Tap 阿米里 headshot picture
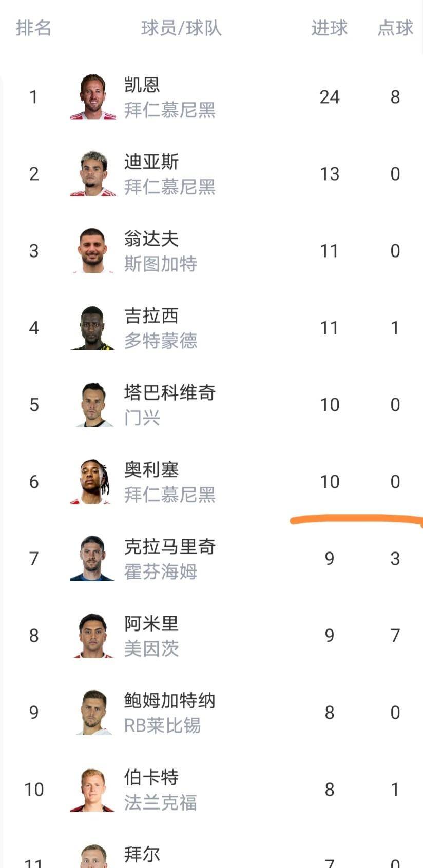Viewport: 423px width, 868px height. coord(93,635)
